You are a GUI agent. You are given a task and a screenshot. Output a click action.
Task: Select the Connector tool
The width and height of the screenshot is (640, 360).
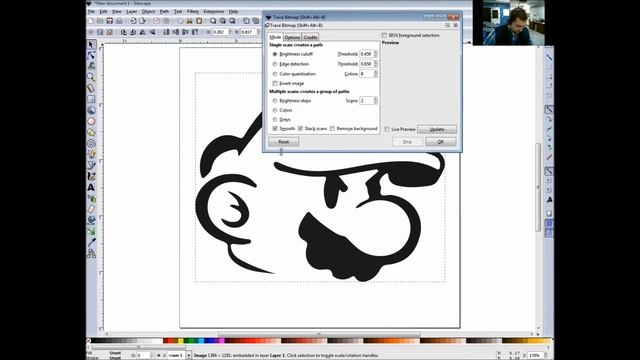[91, 253]
